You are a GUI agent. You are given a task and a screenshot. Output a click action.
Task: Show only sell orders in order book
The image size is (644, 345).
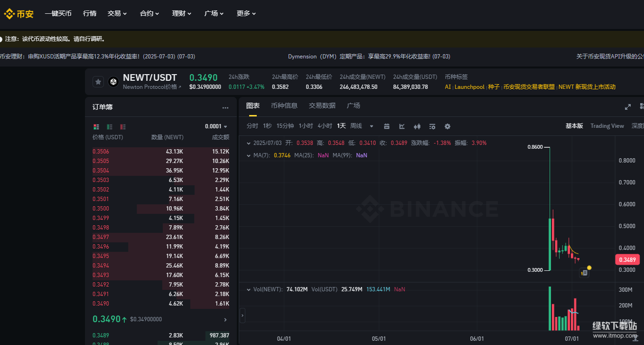(x=123, y=126)
